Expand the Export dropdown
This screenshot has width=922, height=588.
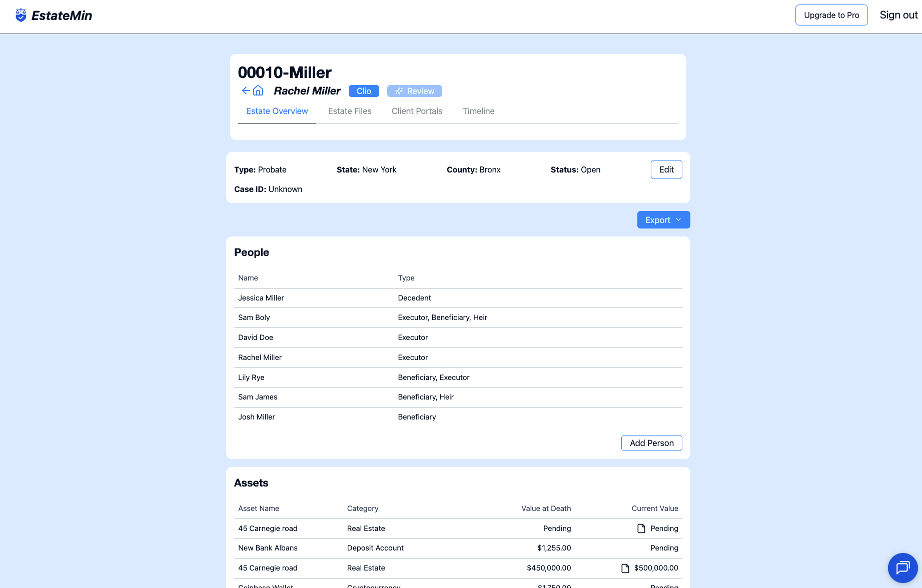(663, 220)
